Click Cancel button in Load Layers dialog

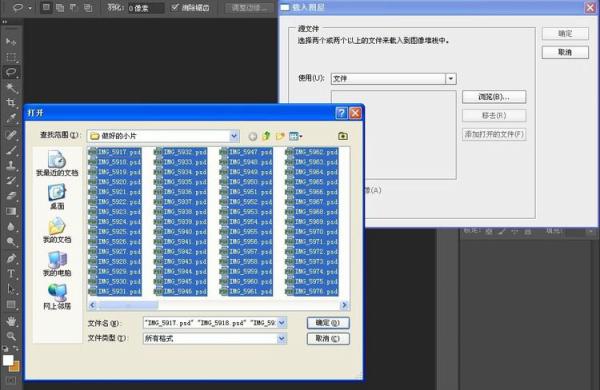(565, 52)
